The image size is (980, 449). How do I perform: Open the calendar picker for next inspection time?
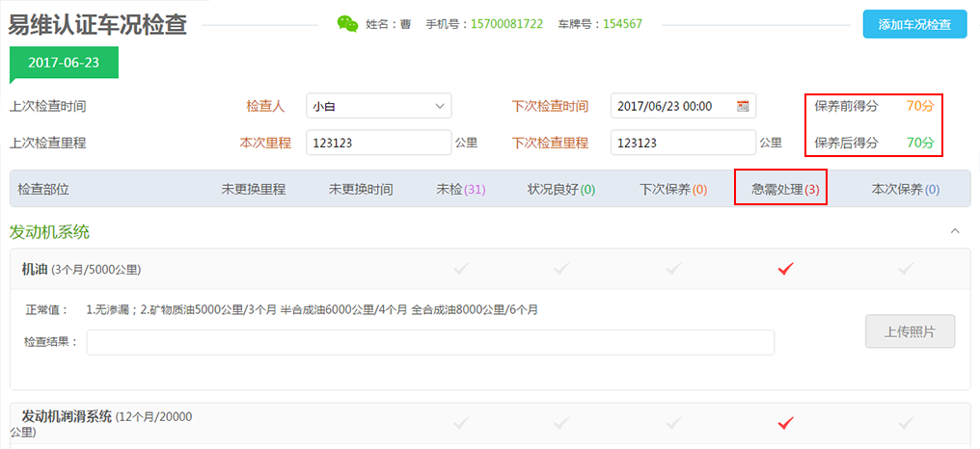point(743,106)
